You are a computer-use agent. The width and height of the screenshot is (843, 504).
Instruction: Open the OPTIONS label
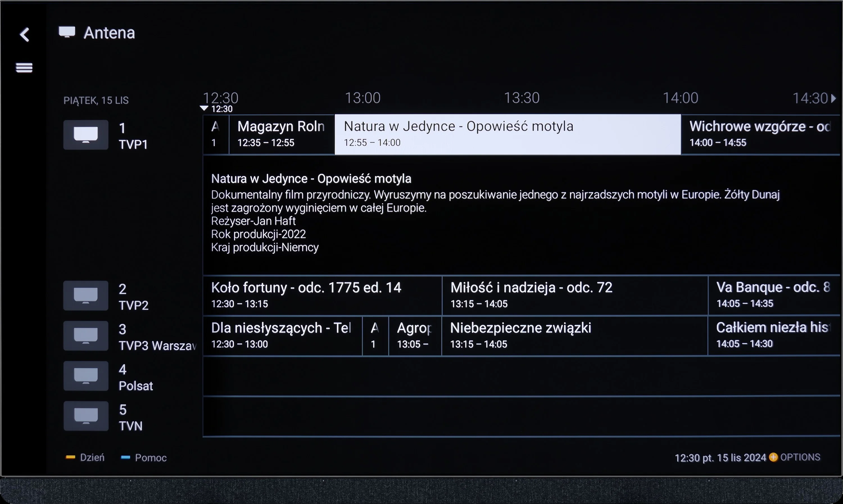coord(800,457)
